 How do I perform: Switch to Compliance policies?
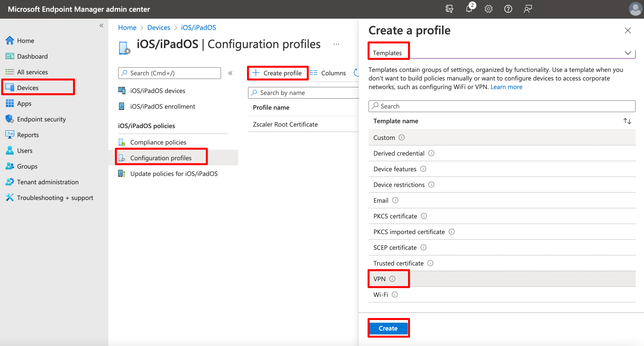[x=158, y=142]
